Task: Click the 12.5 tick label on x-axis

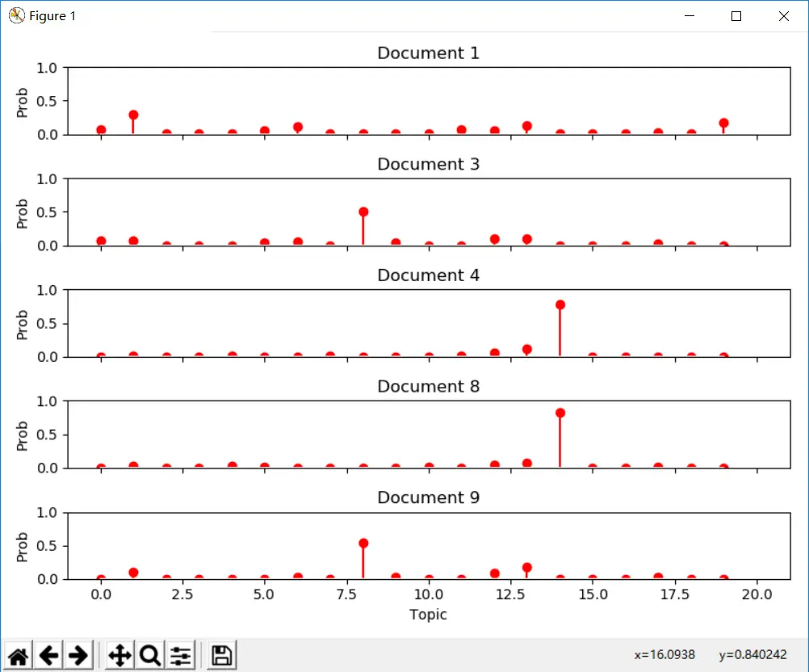Action: click(x=510, y=594)
